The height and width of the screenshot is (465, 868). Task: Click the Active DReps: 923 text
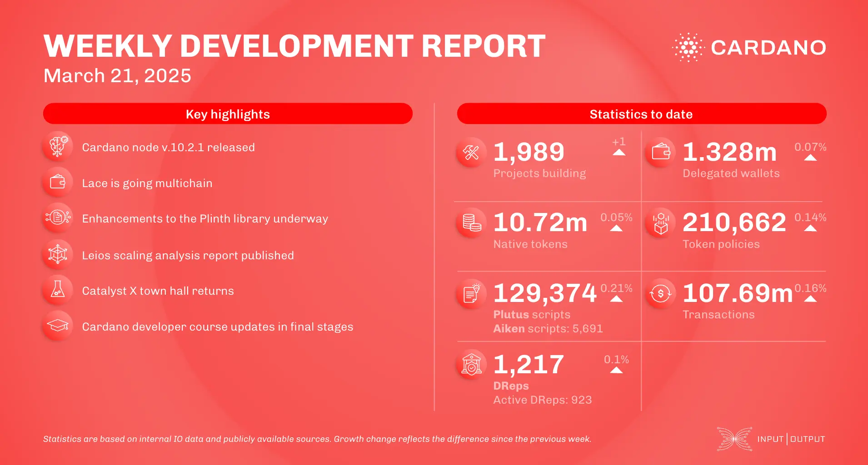pyautogui.click(x=543, y=400)
